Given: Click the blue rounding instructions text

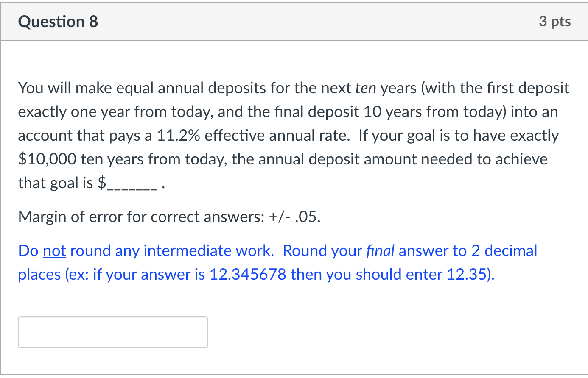Looking at the screenshot, I should click(x=277, y=262).
